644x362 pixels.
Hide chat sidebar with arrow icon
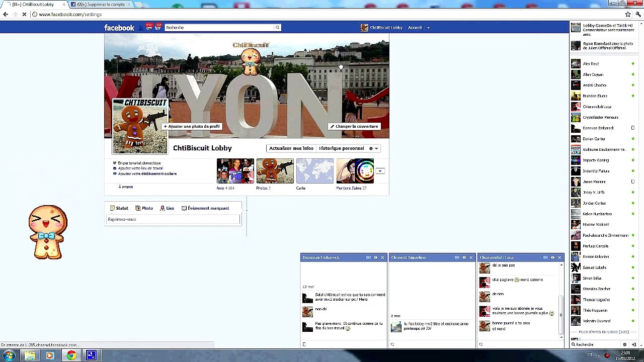click(633, 344)
